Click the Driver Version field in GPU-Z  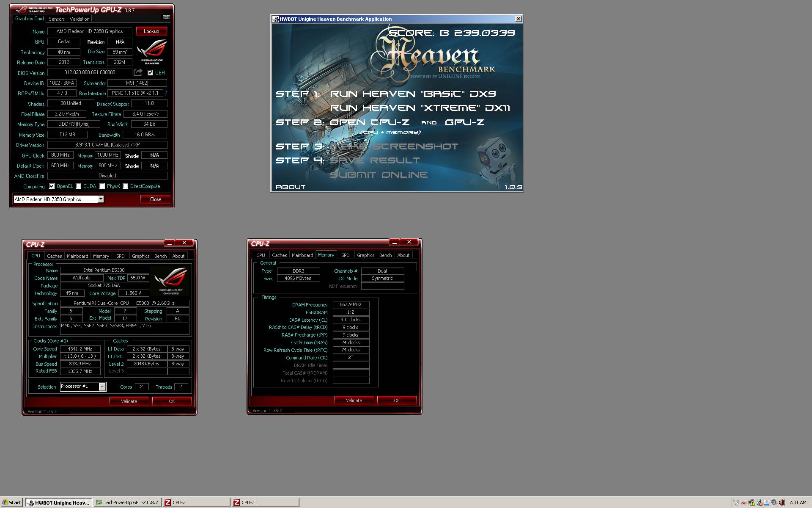pos(107,145)
